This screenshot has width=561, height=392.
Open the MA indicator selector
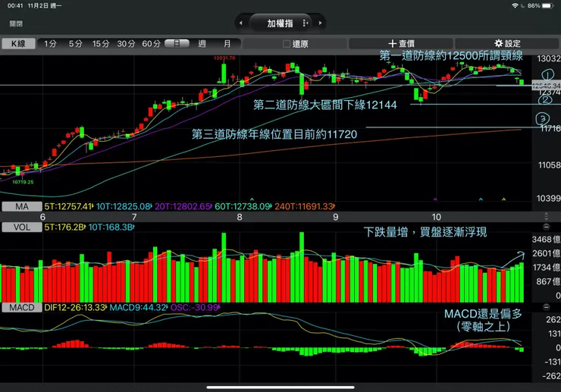click(22, 206)
